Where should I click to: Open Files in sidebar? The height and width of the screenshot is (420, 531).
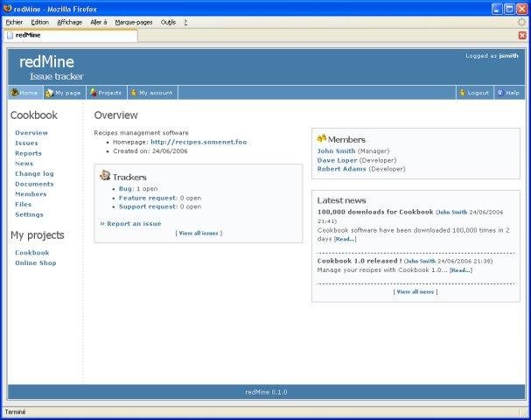pos(24,204)
